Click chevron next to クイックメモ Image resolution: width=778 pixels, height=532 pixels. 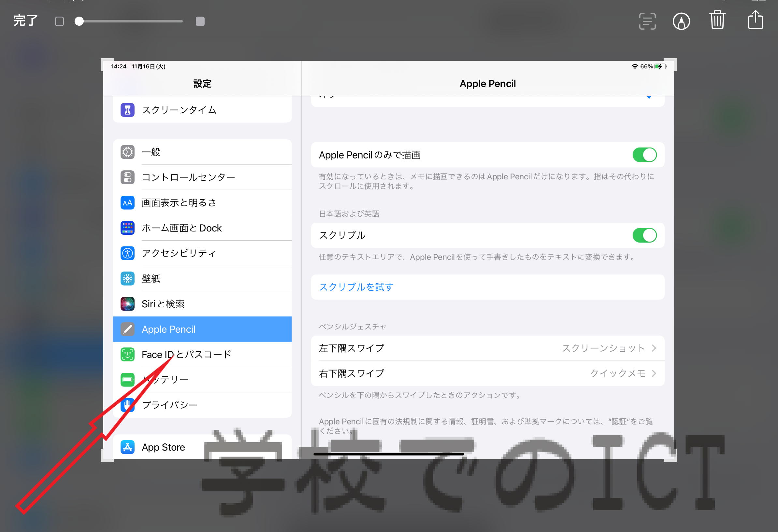click(654, 373)
